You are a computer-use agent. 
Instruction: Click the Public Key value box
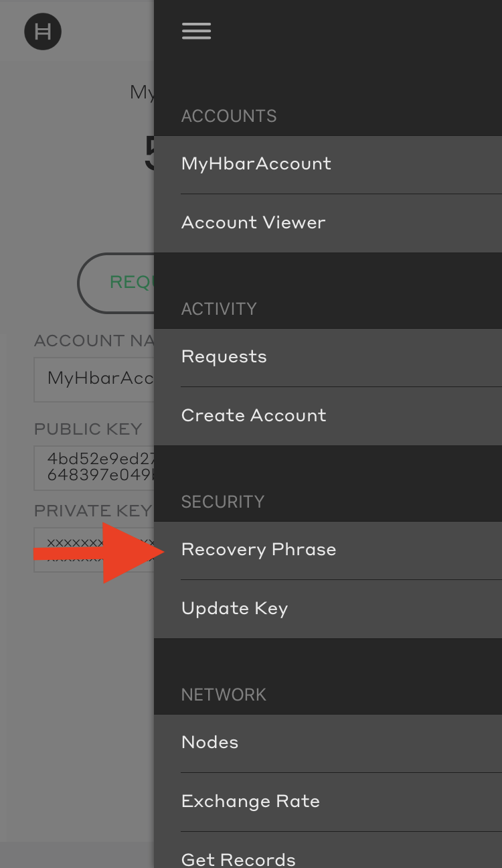click(94, 467)
